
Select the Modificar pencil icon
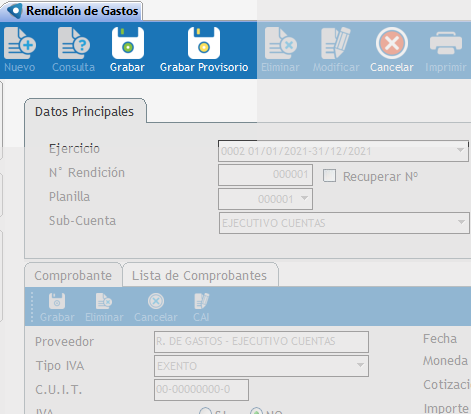[336, 44]
